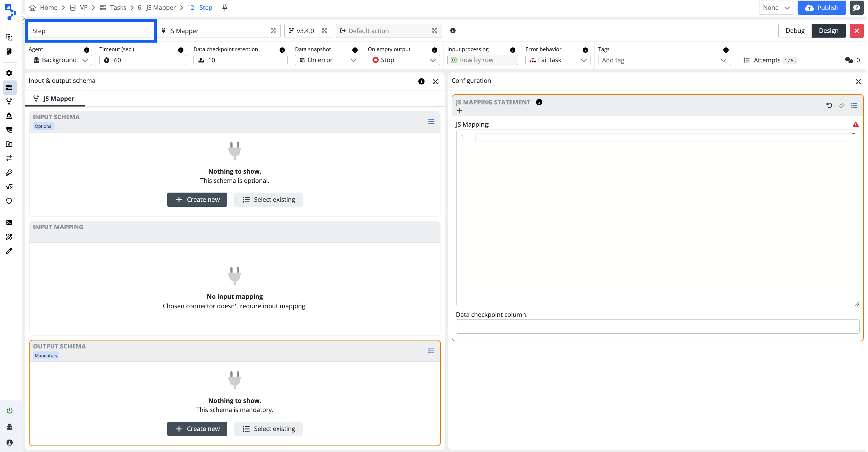This screenshot has height=452, width=868.
Task: Click the red warning icon by JS Mapping
Action: pyautogui.click(x=855, y=124)
